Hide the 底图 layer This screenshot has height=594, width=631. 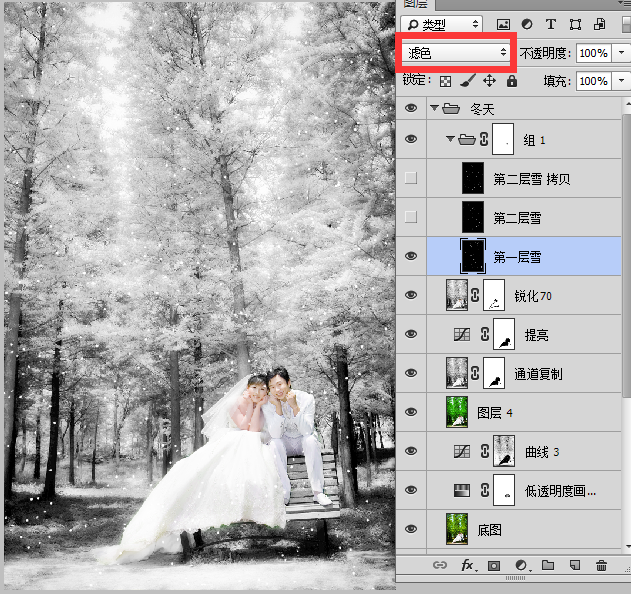[x=411, y=529]
